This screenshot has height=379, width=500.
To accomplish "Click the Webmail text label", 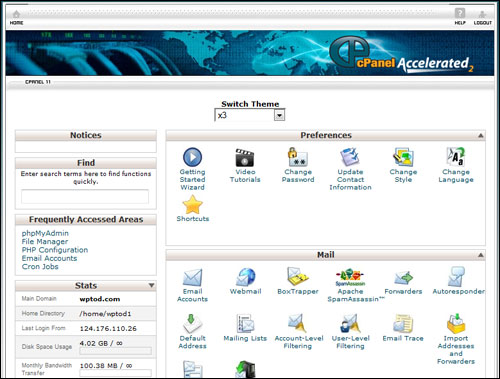I will coord(246,291).
